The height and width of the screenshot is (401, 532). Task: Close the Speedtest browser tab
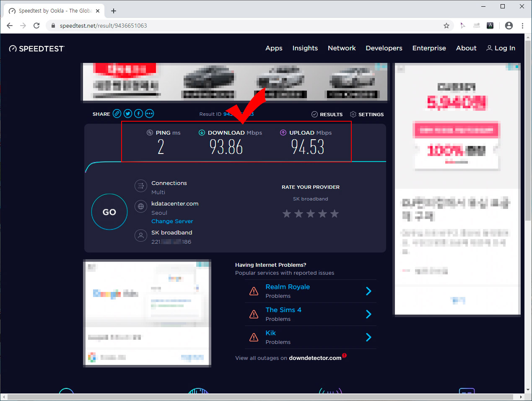[x=98, y=11]
